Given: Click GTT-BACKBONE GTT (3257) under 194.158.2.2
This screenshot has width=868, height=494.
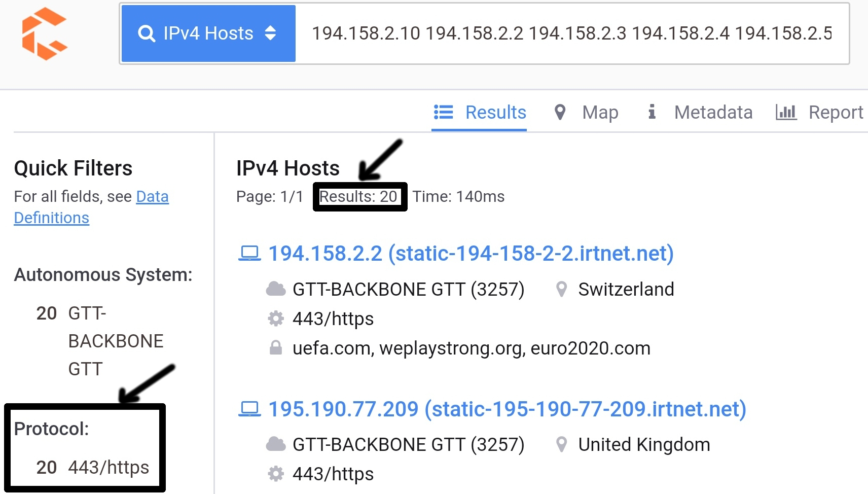Looking at the screenshot, I should click(409, 289).
